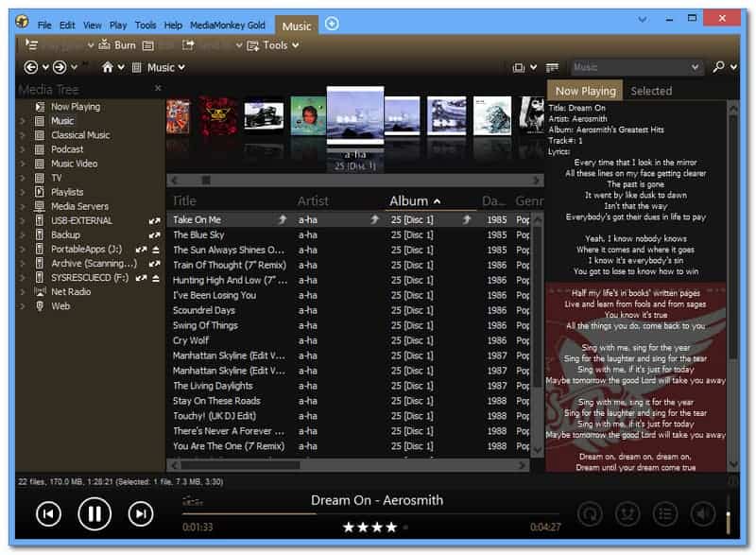Switch to the Selected tab
The height and width of the screenshot is (555, 756).
tap(651, 91)
